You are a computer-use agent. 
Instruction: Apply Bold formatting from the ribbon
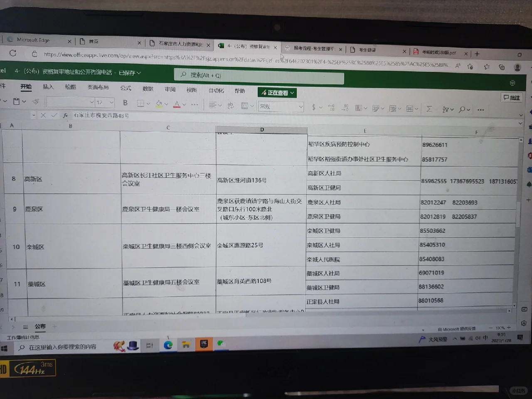click(x=125, y=103)
